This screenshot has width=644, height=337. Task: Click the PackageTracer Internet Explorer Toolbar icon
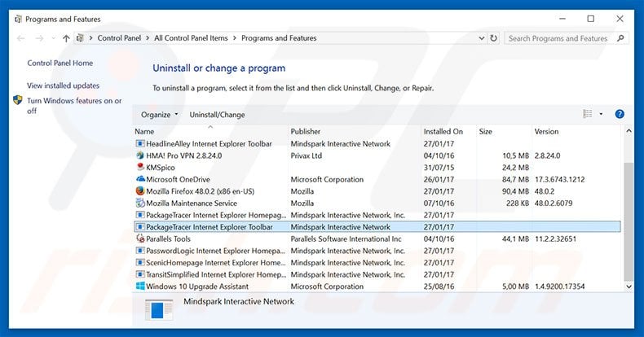(140, 227)
